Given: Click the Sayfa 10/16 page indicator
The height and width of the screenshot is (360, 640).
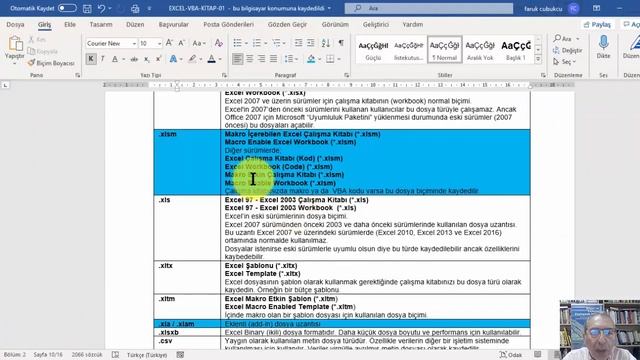Looking at the screenshot, I should [x=48, y=355].
